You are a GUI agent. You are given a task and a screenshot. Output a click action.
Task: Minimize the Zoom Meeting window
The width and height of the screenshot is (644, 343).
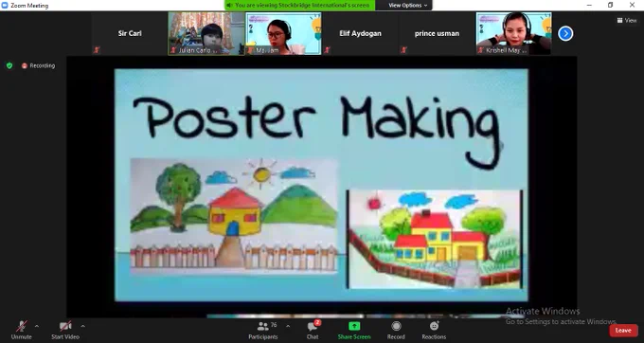(589, 5)
